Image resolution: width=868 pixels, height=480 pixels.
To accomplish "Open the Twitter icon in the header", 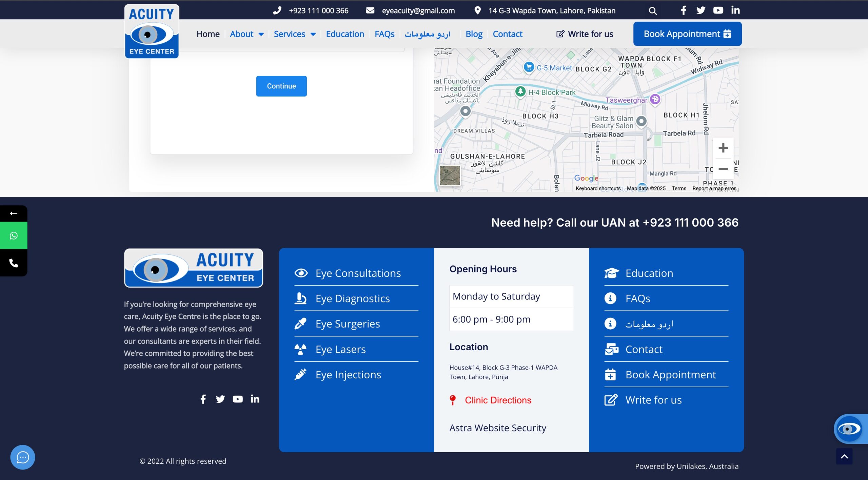I will 701,10.
